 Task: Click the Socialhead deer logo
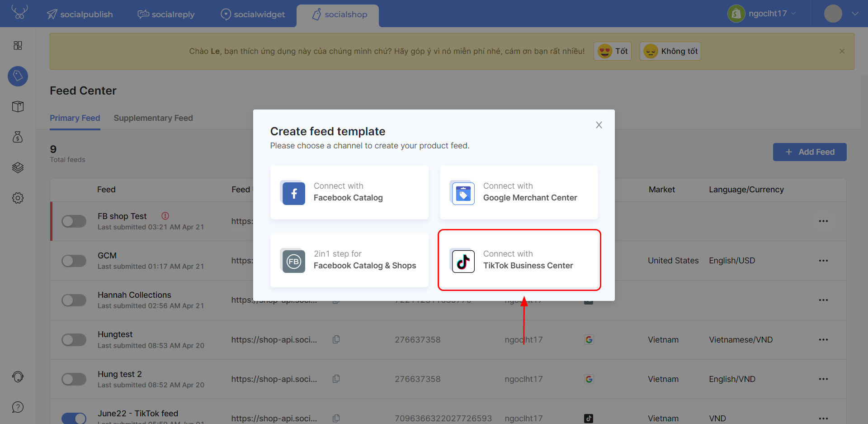pos(19,12)
